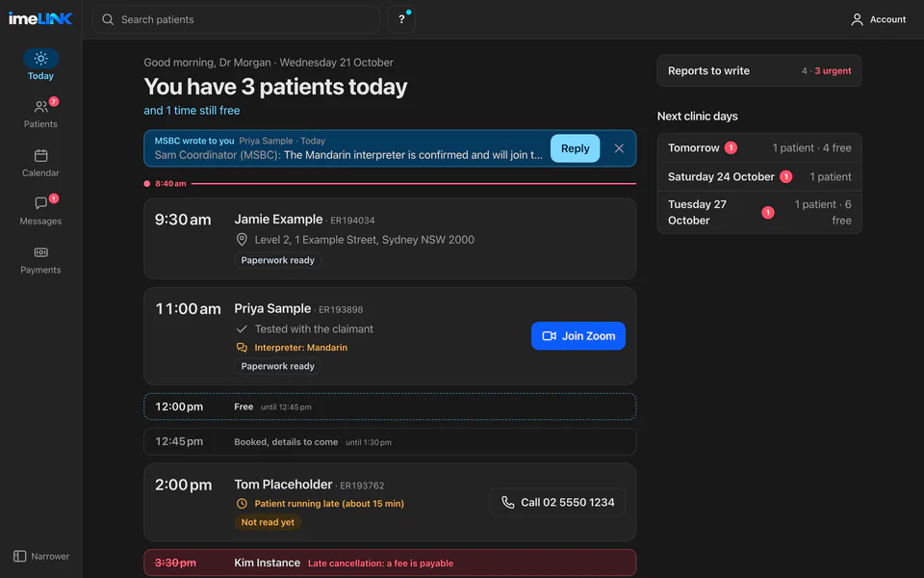This screenshot has width=924, height=578.
Task: Click the red badge on Messages
Action: 54,198
